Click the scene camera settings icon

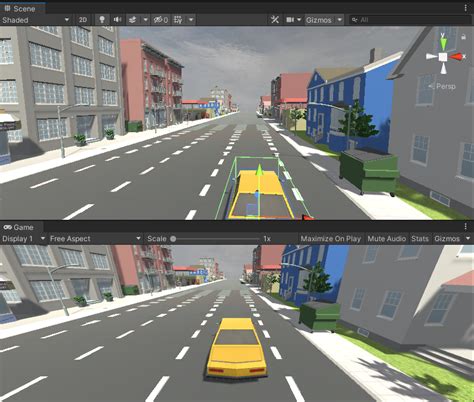[x=290, y=20]
